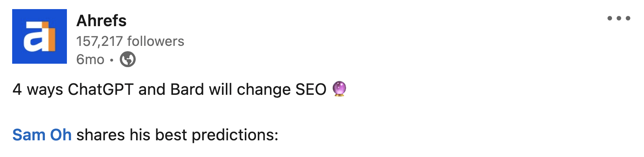
Task: Click the '4 ways' text in the headline
Action: tap(38, 89)
